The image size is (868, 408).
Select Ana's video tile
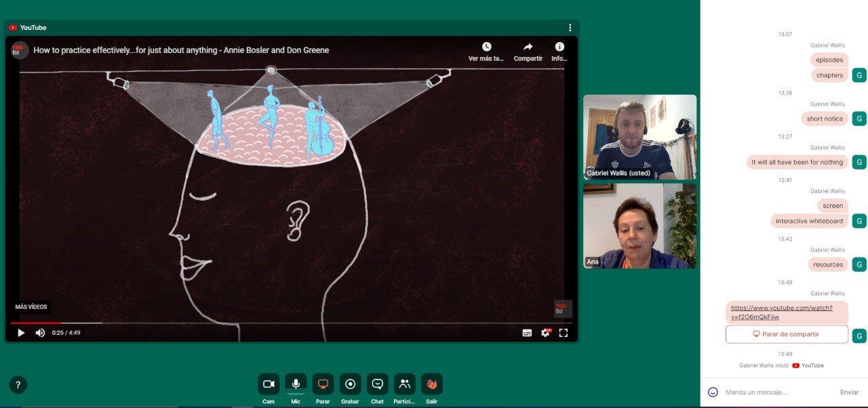click(x=639, y=226)
